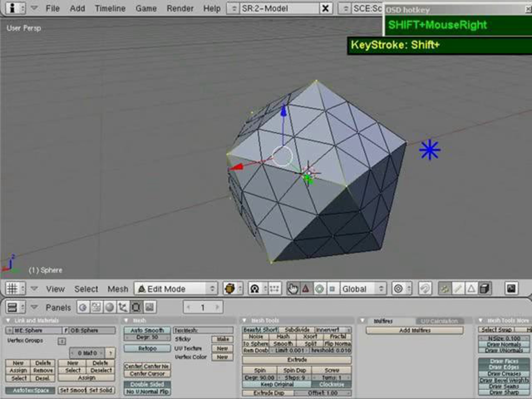Viewport: 532px width, 399px height.
Task: Adjust the Degr: 90.00 spin field
Action: (x=260, y=377)
